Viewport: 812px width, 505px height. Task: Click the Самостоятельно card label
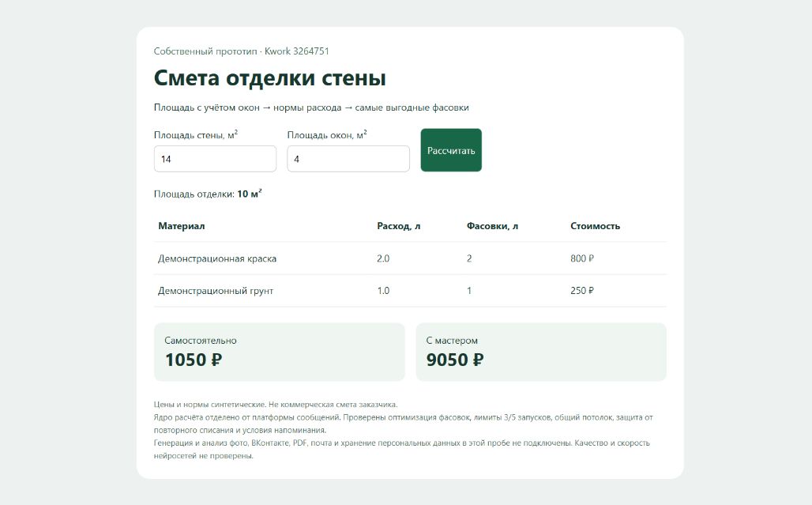point(201,341)
